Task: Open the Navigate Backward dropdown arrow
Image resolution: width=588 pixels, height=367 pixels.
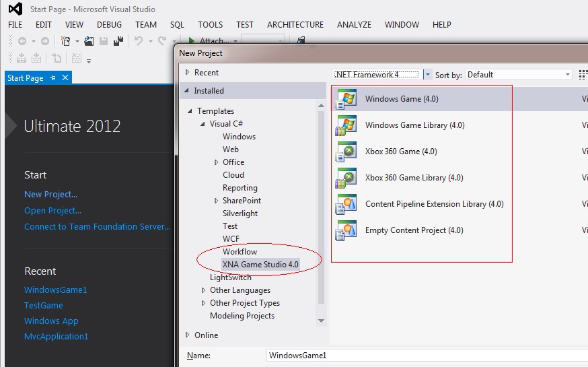Action: (34, 41)
